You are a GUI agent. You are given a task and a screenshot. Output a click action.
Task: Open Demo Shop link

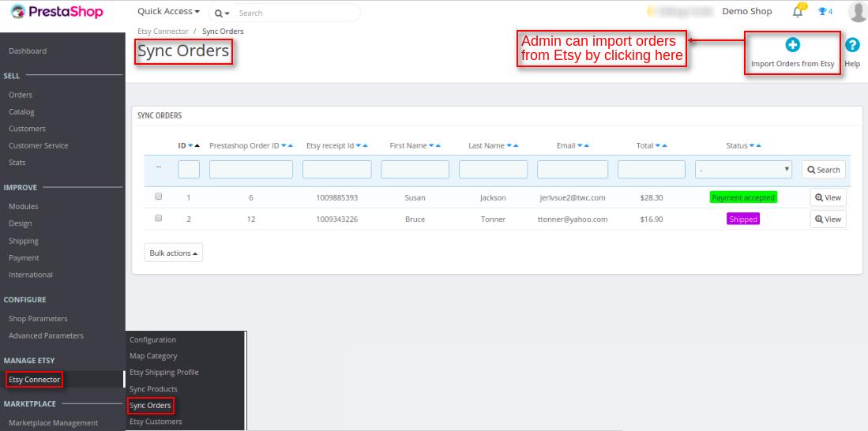click(747, 11)
